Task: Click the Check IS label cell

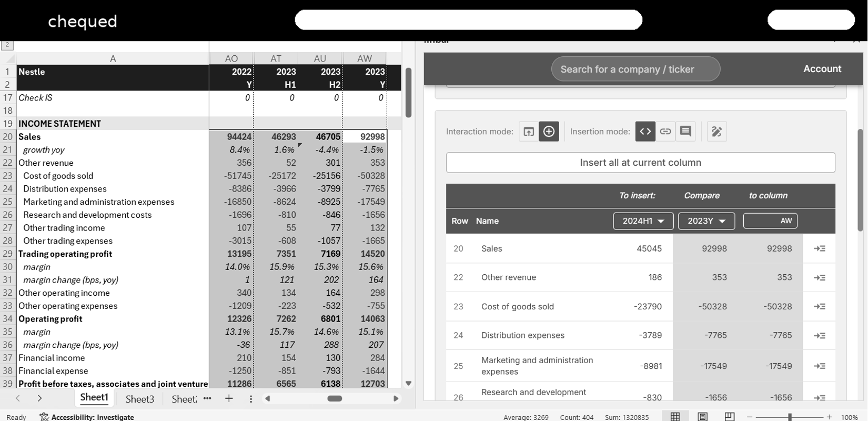Action: (113, 98)
